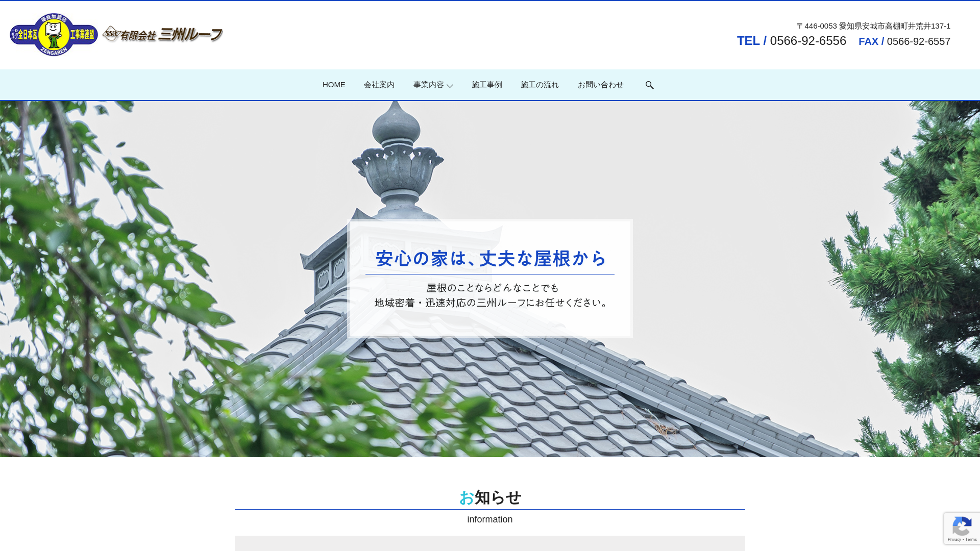This screenshot has height=551, width=980.
Task: Click the ZENGAREN character mascot in the logo
Action: pos(53,34)
